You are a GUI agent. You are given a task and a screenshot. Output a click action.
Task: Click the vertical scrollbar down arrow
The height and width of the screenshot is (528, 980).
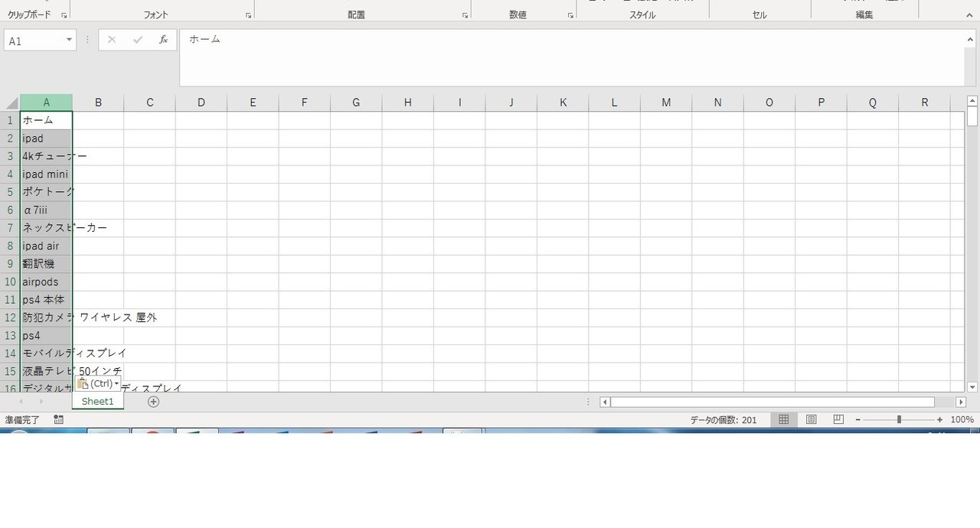pyautogui.click(x=972, y=386)
